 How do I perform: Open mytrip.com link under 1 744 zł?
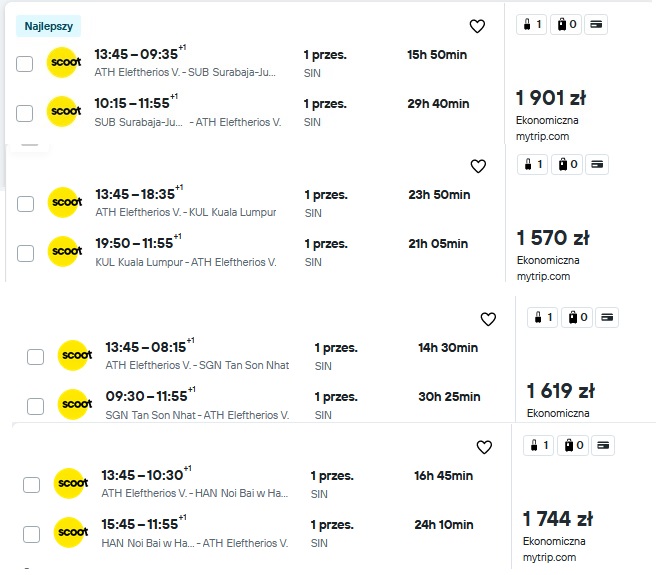pyautogui.click(x=549, y=557)
